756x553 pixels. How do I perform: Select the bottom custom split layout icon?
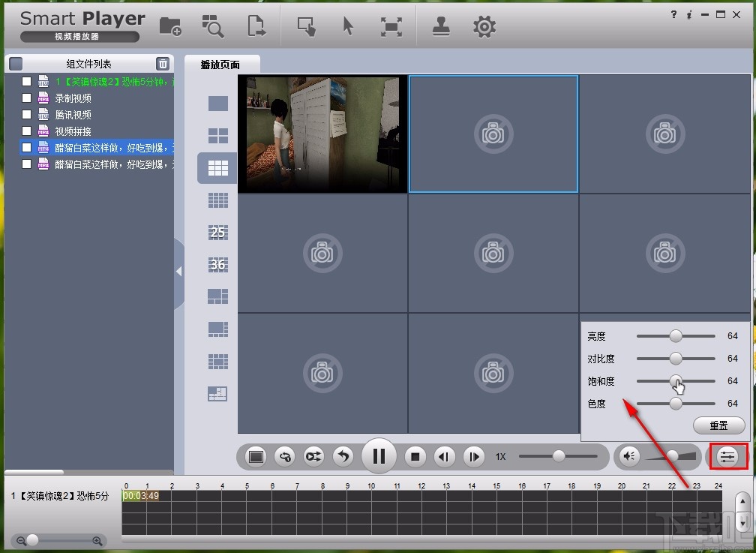218,394
